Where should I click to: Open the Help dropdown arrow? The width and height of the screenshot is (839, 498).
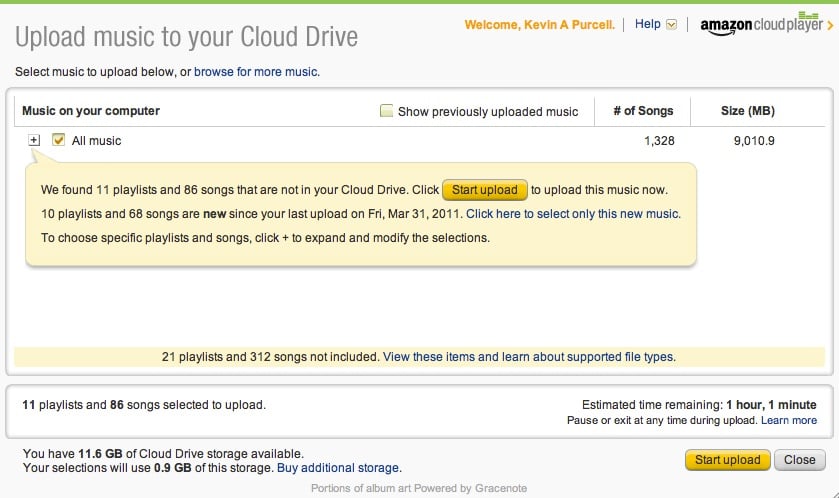[x=672, y=25]
